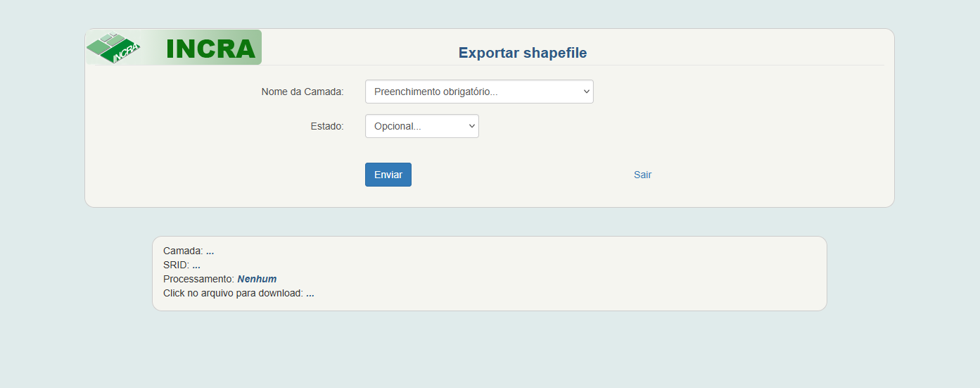The width and height of the screenshot is (980, 388).
Task: Open the Estado dropdown
Action: click(422, 126)
